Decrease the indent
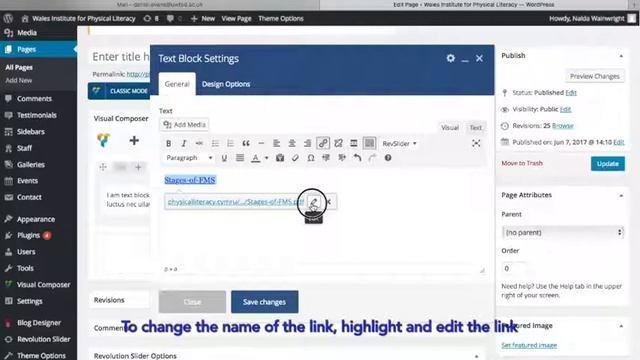The image size is (640, 360). (326, 158)
